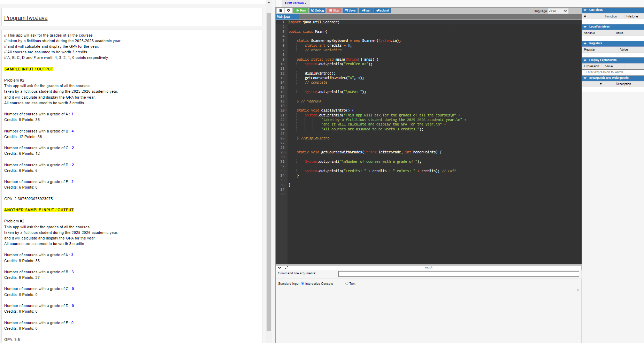The image size is (644, 343).
Task: Click the new file icon in toolbar
Action: 281,10
